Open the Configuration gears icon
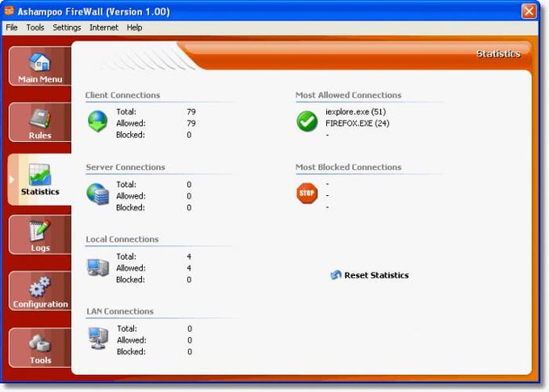The height and width of the screenshot is (392, 549). tap(40, 287)
